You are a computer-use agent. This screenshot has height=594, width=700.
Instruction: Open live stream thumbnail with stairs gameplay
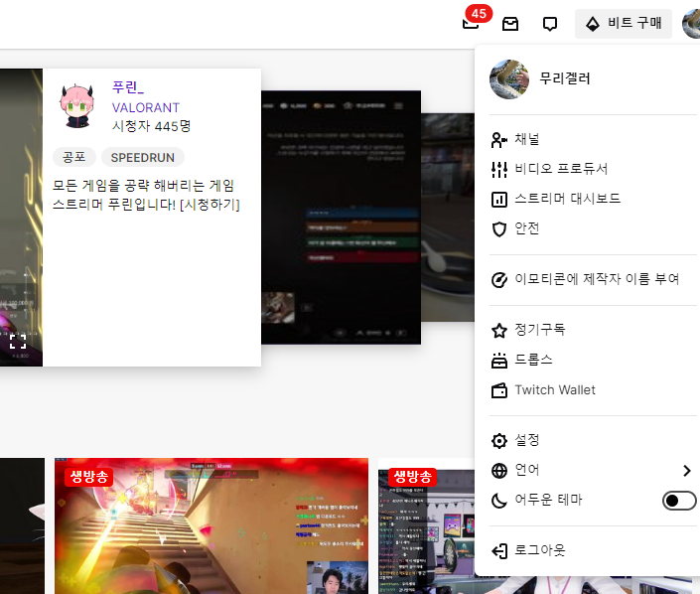point(211,525)
